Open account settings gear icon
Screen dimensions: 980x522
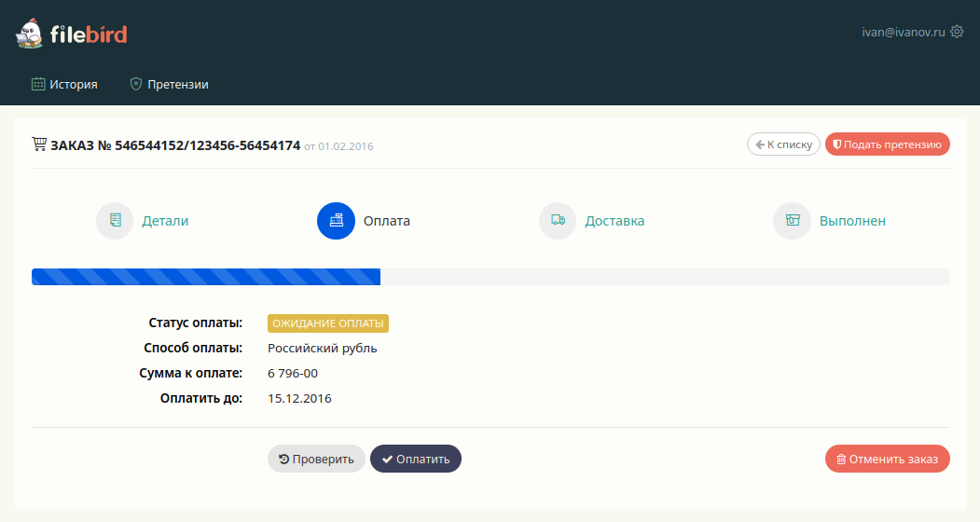(x=956, y=32)
